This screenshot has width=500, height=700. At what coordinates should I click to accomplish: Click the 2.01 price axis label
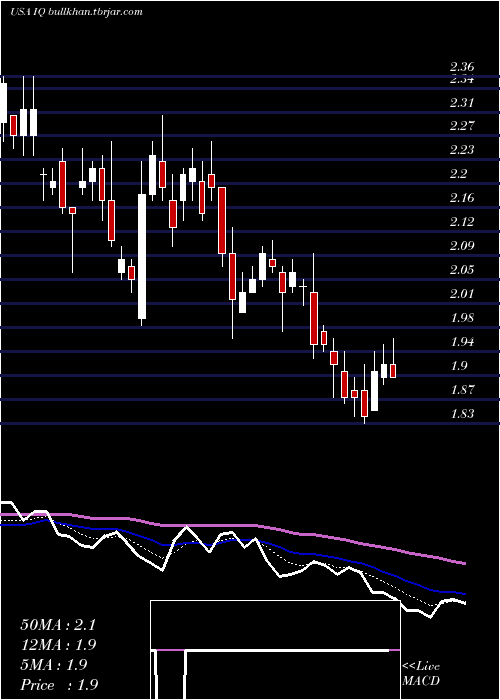coord(462,294)
